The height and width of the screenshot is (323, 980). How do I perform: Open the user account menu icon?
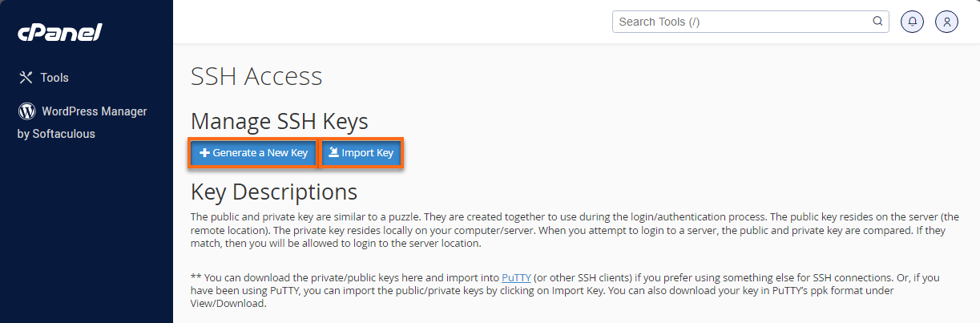(947, 22)
